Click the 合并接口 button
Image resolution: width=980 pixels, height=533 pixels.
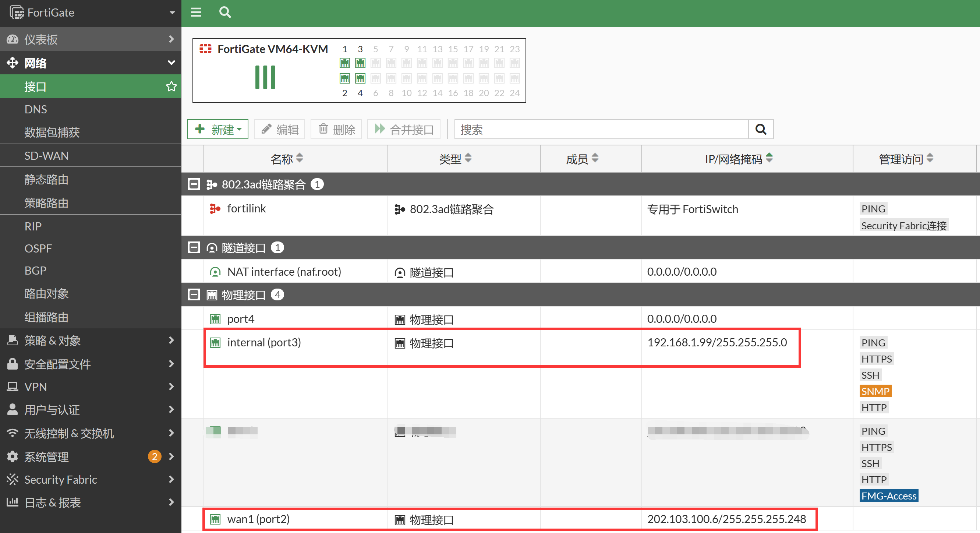click(404, 130)
